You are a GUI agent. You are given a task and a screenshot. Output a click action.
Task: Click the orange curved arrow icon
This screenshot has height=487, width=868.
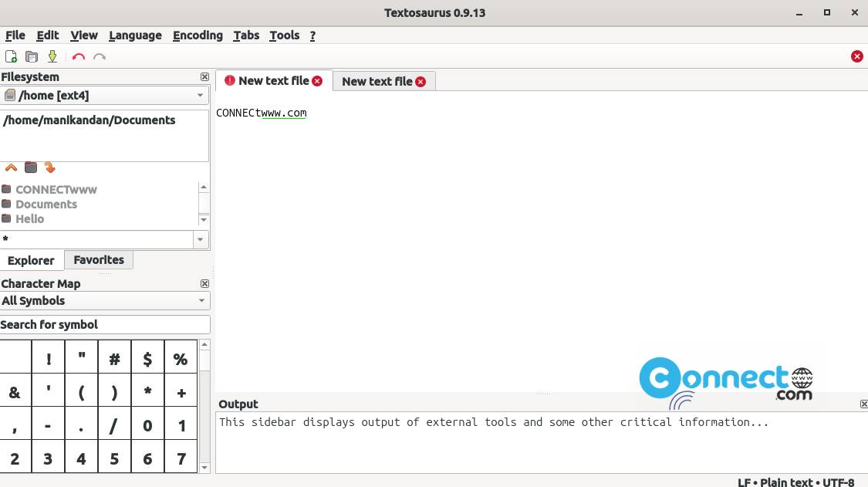(50, 167)
